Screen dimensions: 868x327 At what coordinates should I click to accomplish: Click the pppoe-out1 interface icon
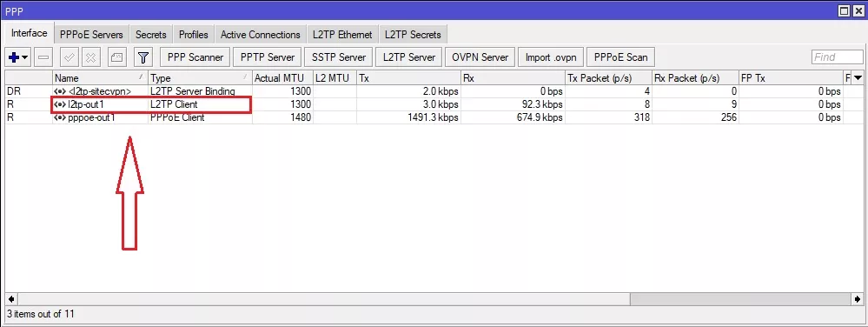(60, 117)
